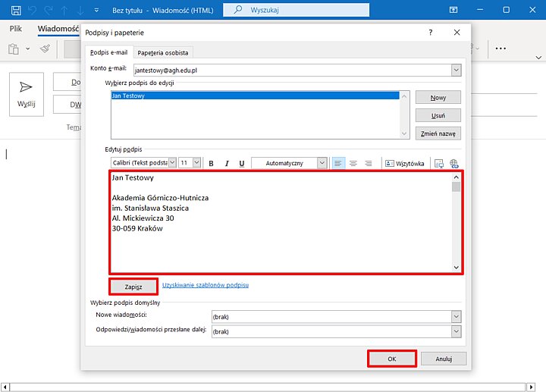
Task: Click the 30-059 Kraków text line
Action: coord(137,228)
